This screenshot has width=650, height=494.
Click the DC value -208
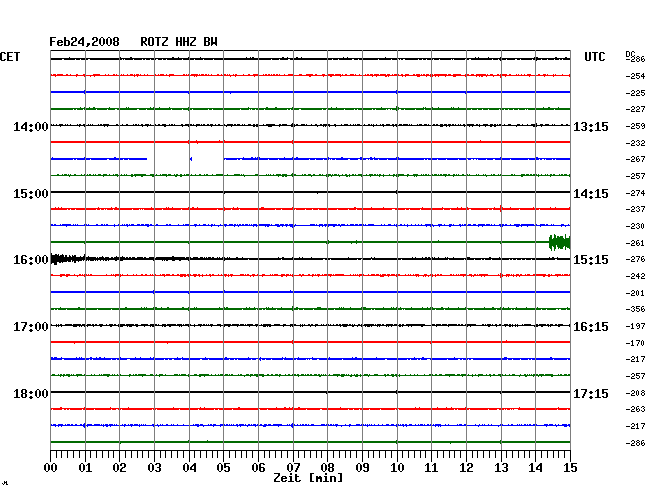(x=635, y=393)
